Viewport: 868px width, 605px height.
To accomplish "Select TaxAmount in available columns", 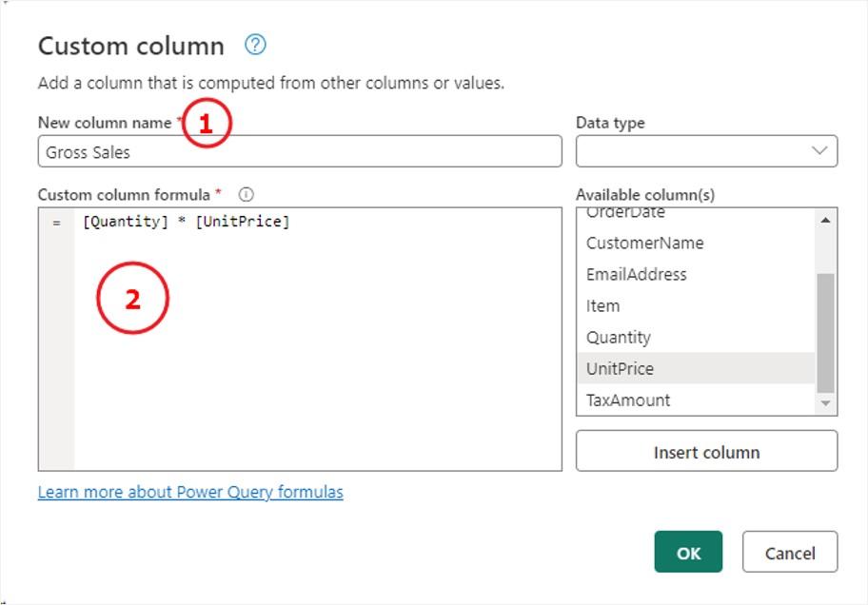I will point(696,400).
